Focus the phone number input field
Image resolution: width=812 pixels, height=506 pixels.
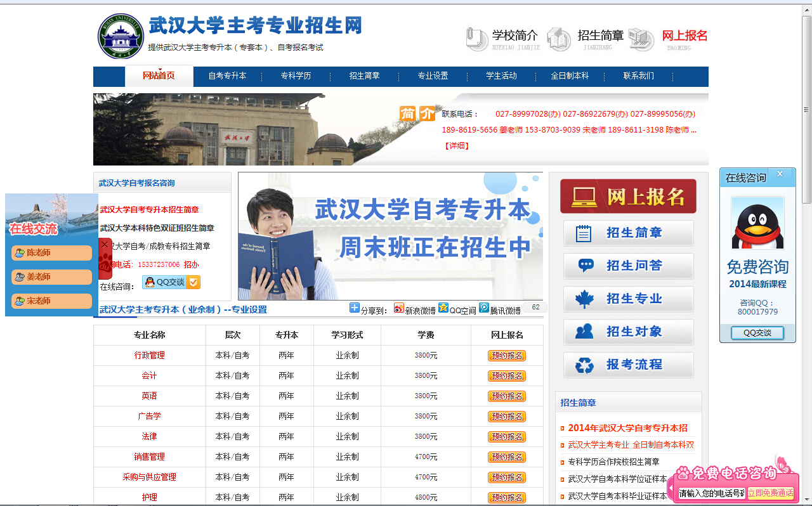(711, 493)
